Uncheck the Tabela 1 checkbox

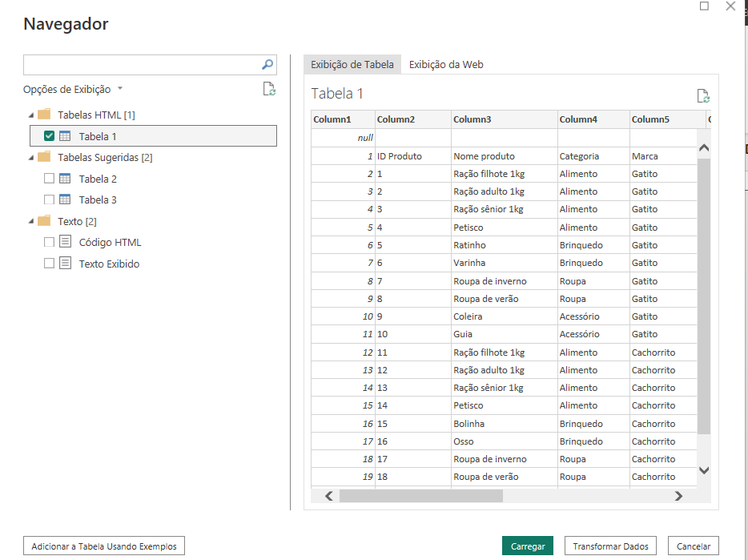[49, 136]
